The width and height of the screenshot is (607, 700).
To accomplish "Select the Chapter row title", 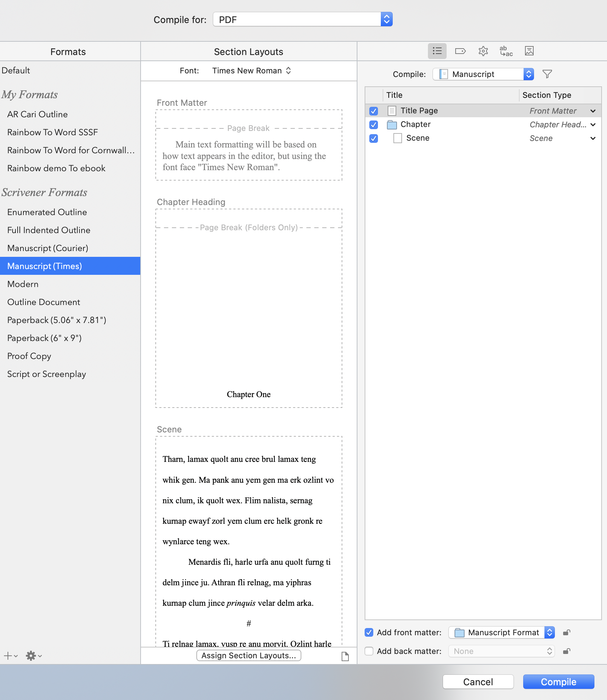I will [415, 124].
